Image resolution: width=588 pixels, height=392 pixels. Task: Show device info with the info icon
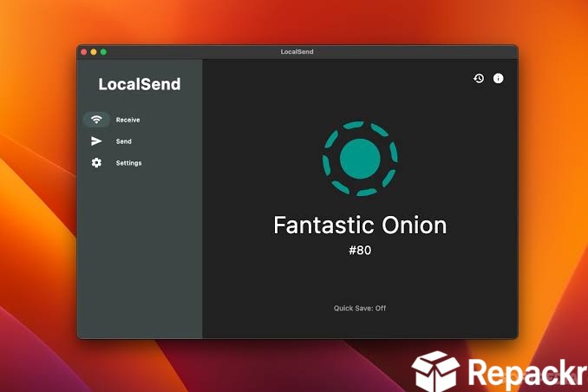[x=498, y=78]
